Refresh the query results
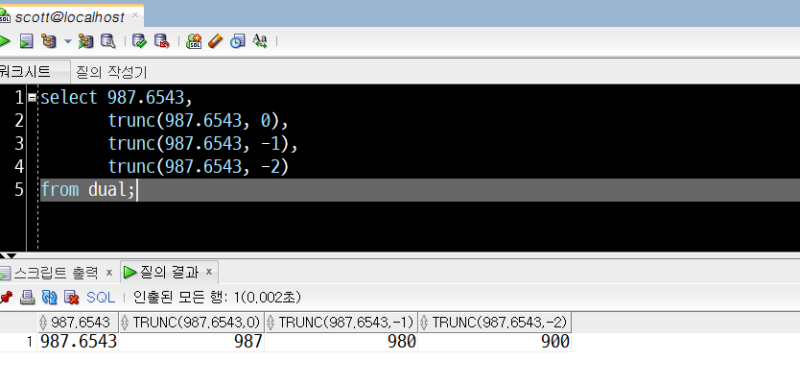The image size is (800, 385). coord(49,297)
